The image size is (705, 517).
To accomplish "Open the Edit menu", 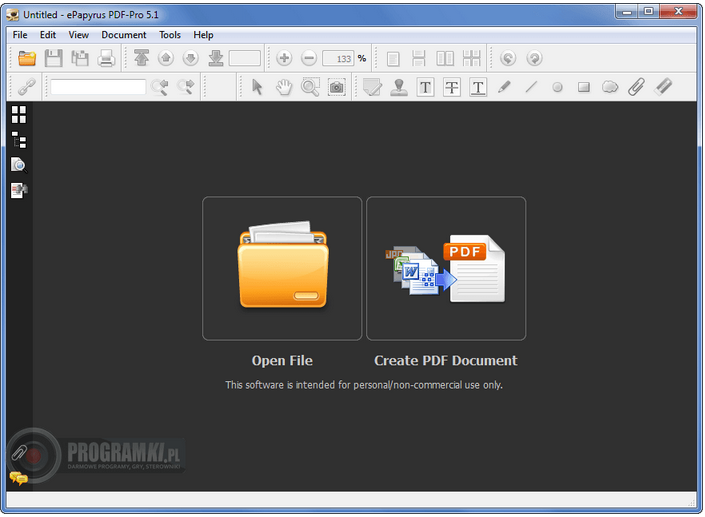I will (x=48, y=35).
